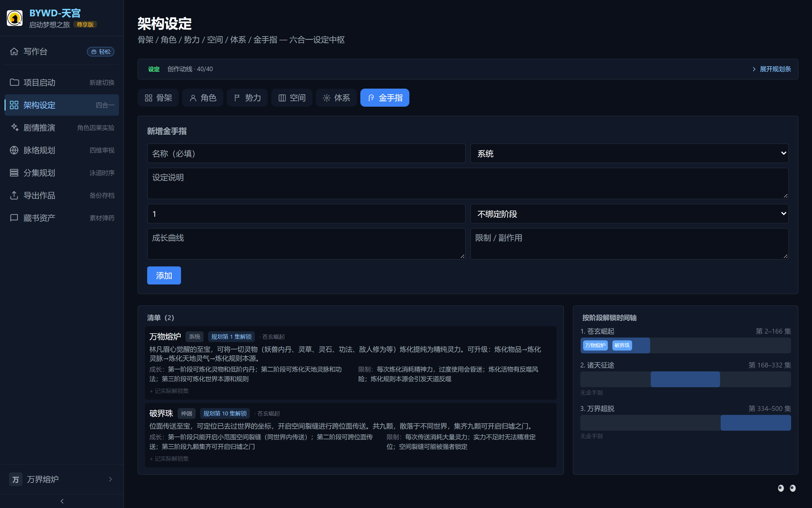This screenshot has width=812, height=508.
Task: Switch to the 空间 tab
Action: [x=292, y=98]
